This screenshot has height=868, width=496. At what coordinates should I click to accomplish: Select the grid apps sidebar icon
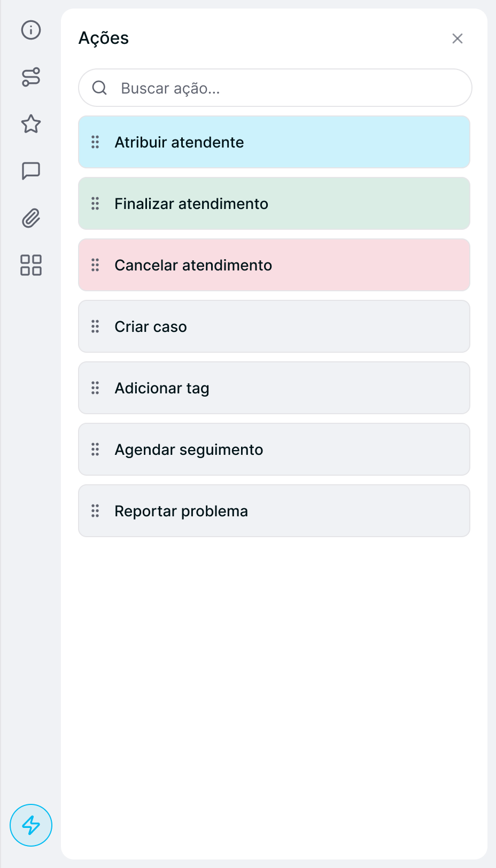(31, 265)
